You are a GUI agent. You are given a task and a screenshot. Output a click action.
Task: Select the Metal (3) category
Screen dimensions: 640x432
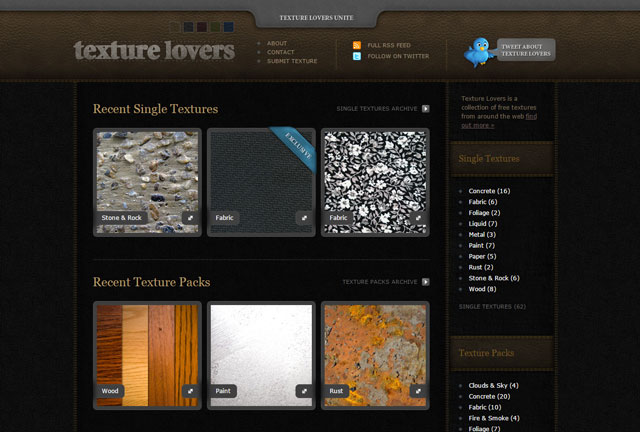(482, 234)
